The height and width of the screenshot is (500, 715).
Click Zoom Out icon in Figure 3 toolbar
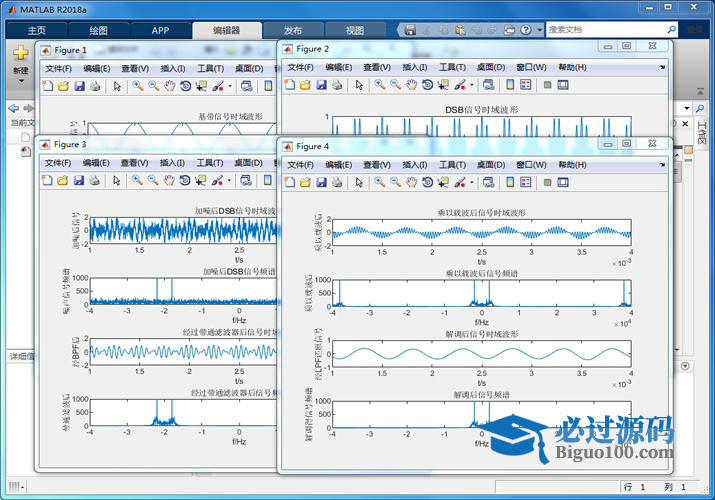(153, 180)
